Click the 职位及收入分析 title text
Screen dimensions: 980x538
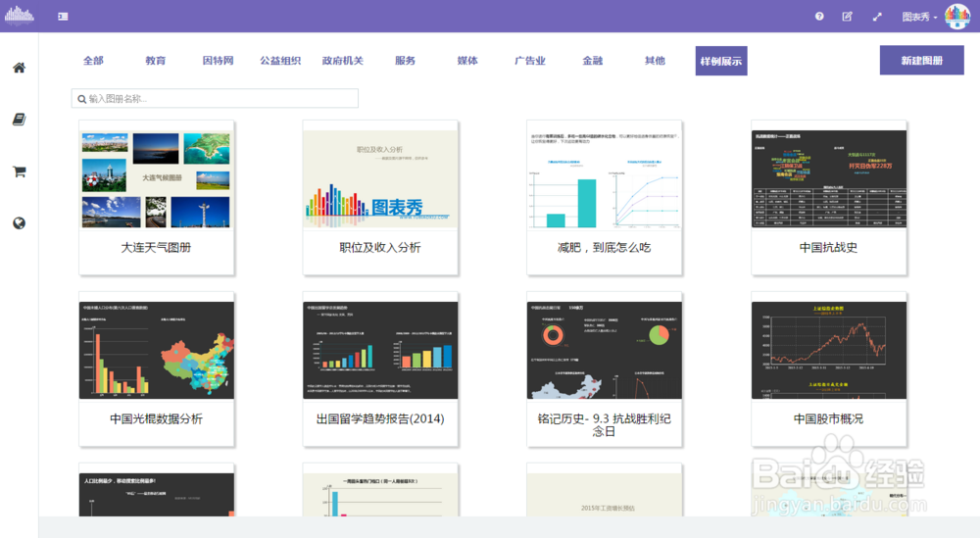[380, 248]
